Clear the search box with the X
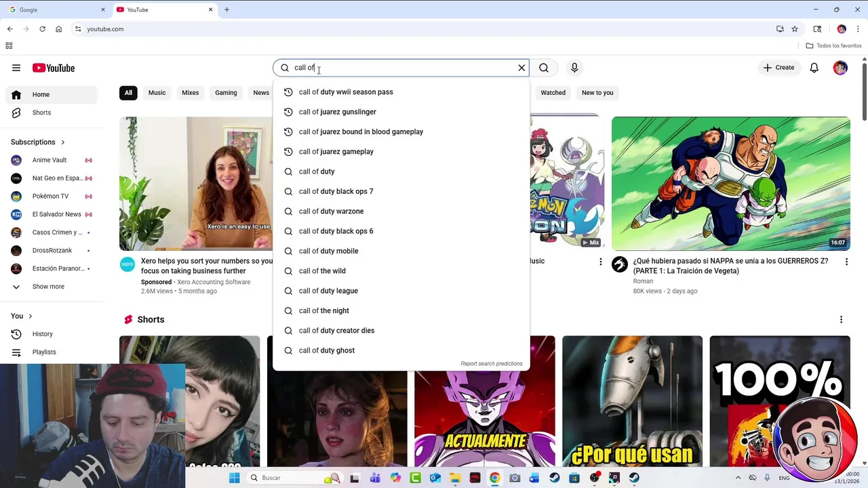The image size is (868, 488). pyautogui.click(x=521, y=68)
